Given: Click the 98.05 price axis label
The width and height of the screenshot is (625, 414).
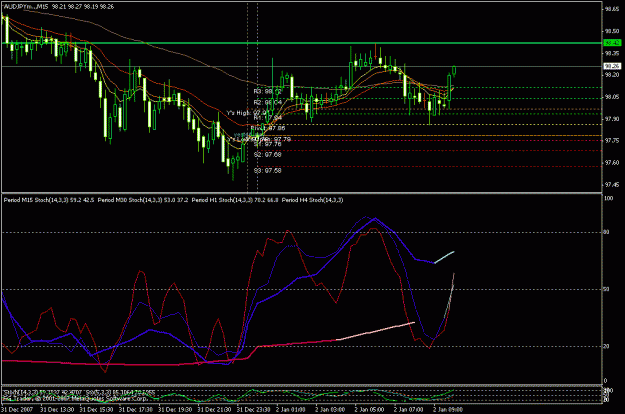Looking at the screenshot, I should (x=612, y=97).
